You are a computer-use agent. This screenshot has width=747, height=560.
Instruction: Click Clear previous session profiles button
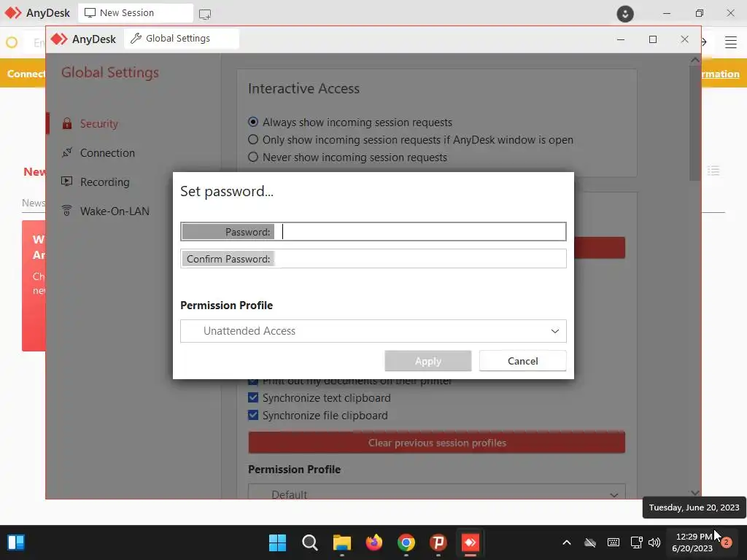tap(437, 443)
